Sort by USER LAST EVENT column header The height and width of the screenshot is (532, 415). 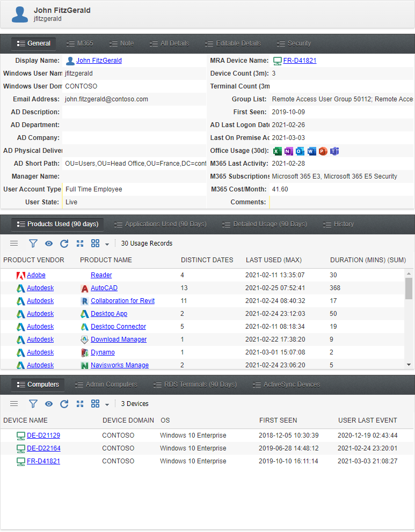coord(367,420)
